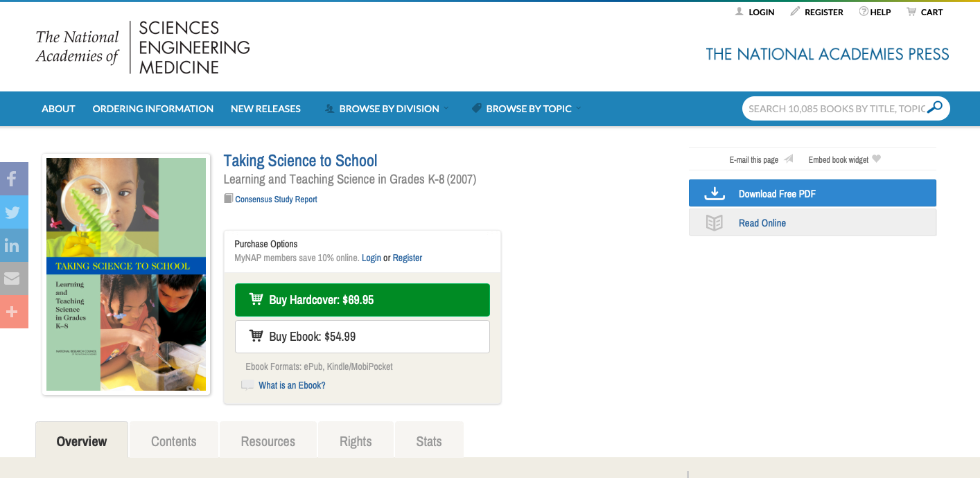Viewport: 980px width, 478px height.
Task: Open Consensus Study Report link
Action: (x=276, y=200)
